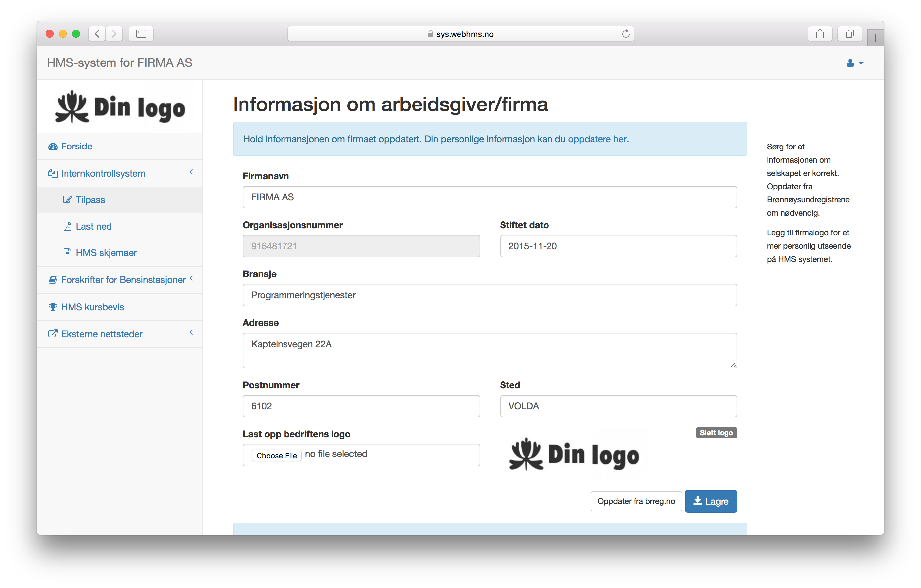This screenshot has width=921, height=588.
Task: Click the Last ned PDF icon
Action: [x=67, y=226]
